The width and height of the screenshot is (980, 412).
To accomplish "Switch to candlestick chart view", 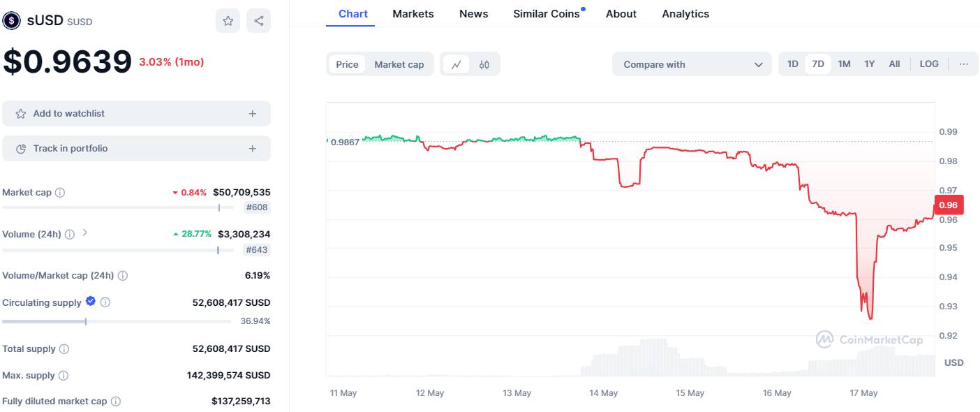I will (x=484, y=64).
